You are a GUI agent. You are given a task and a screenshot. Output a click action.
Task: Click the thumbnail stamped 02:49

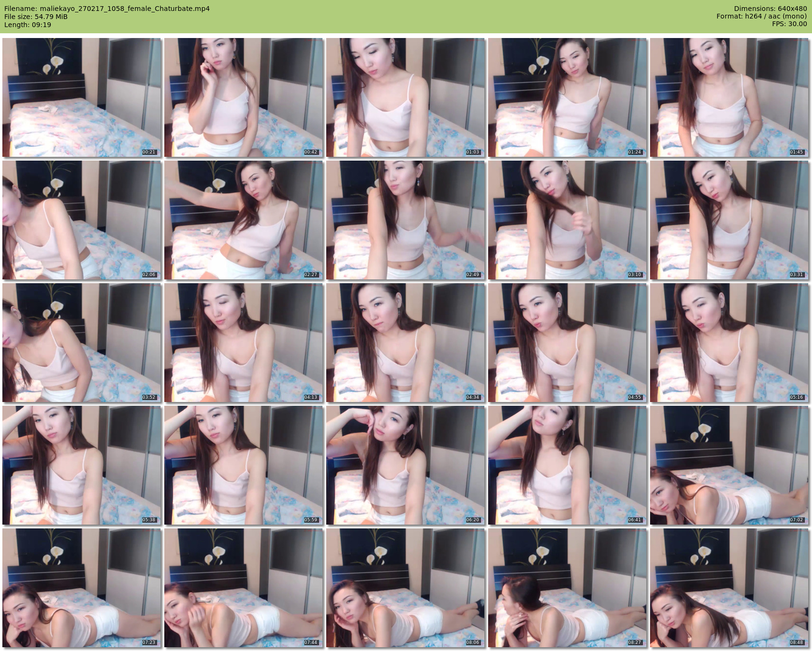[406, 220]
